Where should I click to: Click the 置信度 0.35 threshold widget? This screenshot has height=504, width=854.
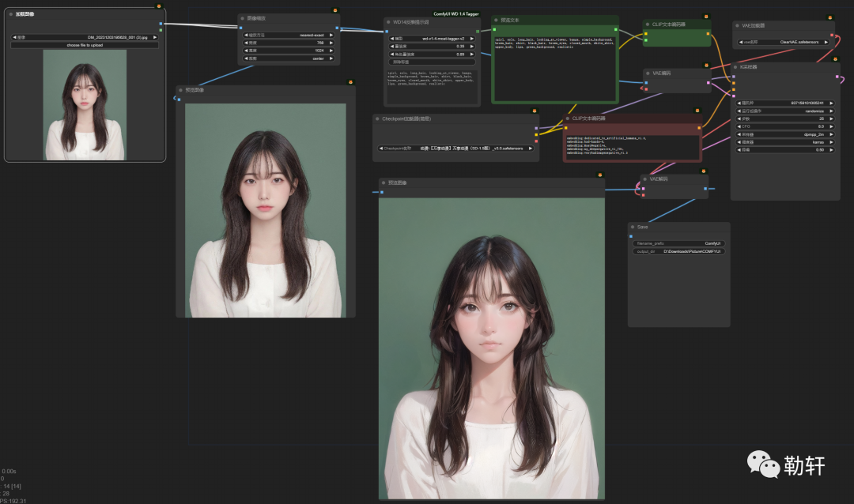coord(432,47)
